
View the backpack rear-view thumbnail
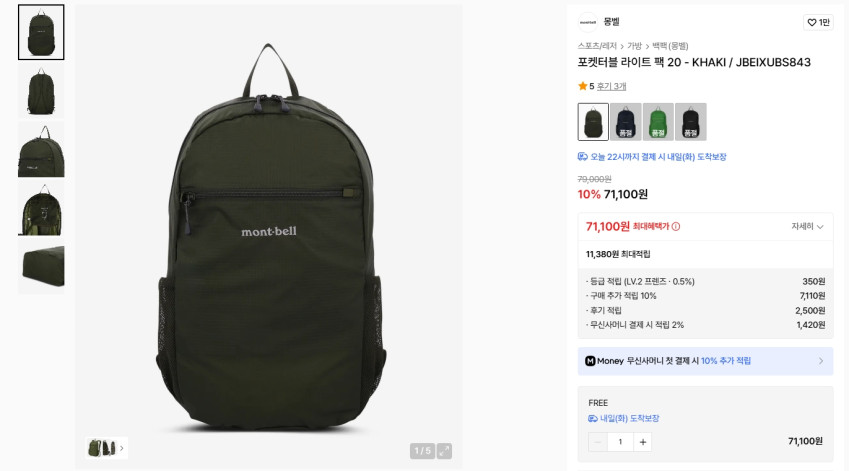click(41, 91)
